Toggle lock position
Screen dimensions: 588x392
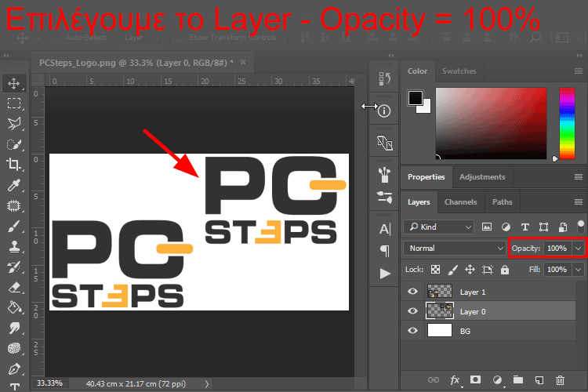click(470, 270)
